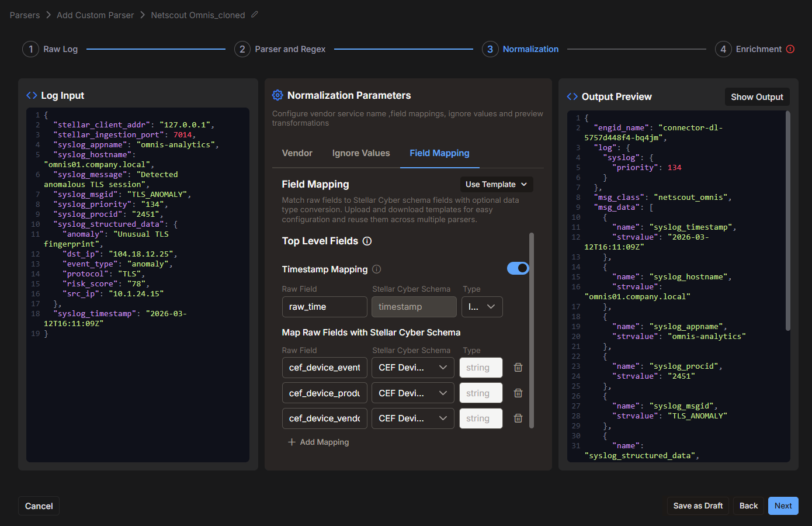The height and width of the screenshot is (526, 812).
Task: Click the Add Custom Parser breadcrumb
Action: click(95, 15)
